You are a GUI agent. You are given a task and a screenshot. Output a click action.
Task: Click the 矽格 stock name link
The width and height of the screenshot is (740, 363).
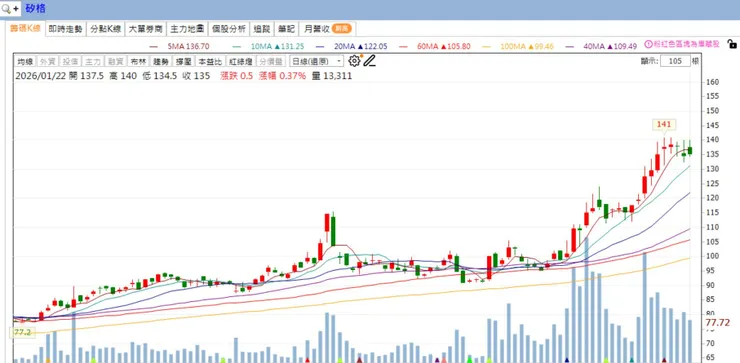click(35, 8)
